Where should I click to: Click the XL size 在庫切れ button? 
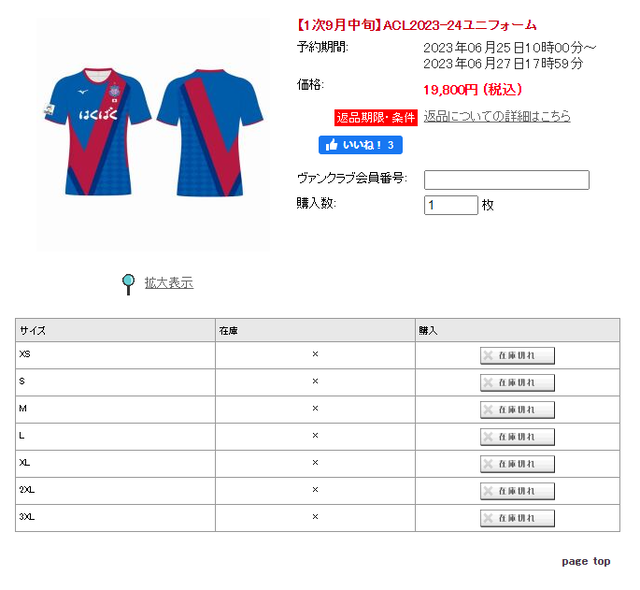(x=517, y=464)
